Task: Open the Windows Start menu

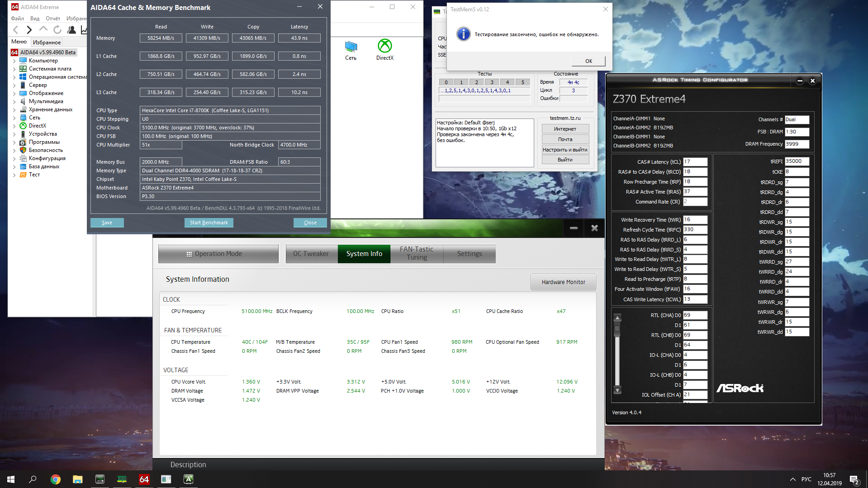Action: coord(11,479)
